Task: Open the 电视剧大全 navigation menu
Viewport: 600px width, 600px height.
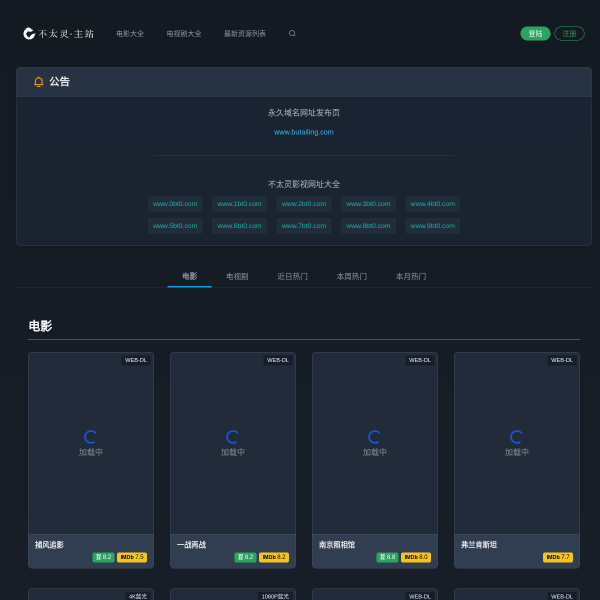Action: point(184,33)
